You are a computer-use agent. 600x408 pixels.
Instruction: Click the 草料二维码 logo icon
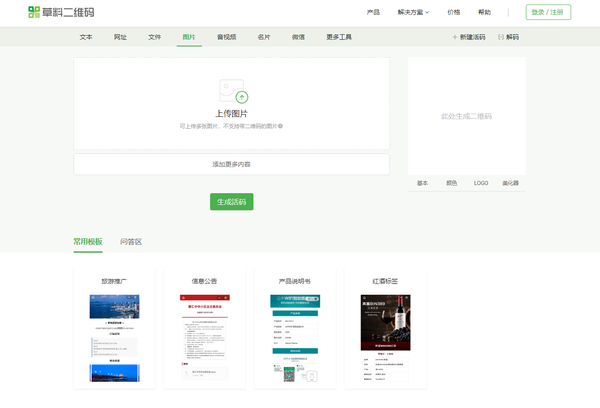[34, 12]
